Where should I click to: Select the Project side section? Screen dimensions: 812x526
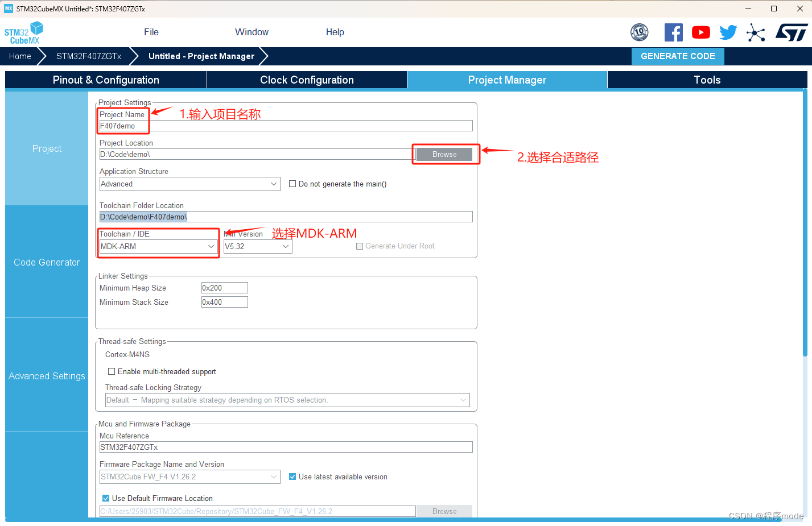point(47,148)
